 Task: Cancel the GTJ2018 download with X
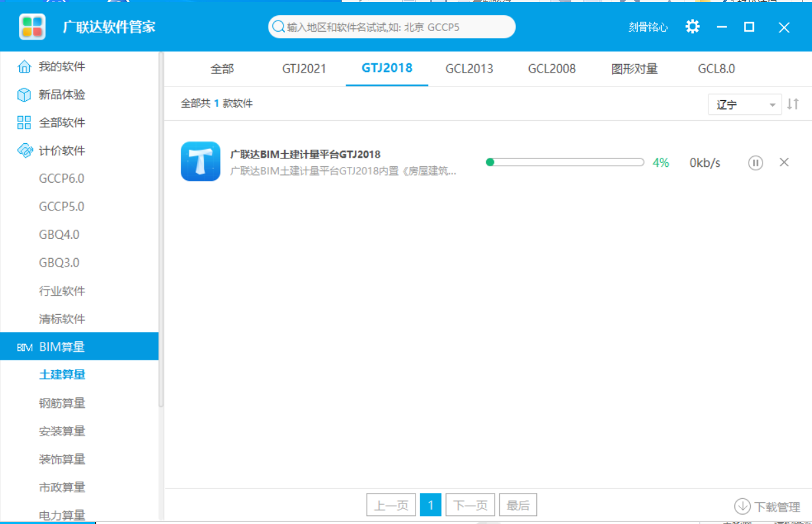(784, 162)
